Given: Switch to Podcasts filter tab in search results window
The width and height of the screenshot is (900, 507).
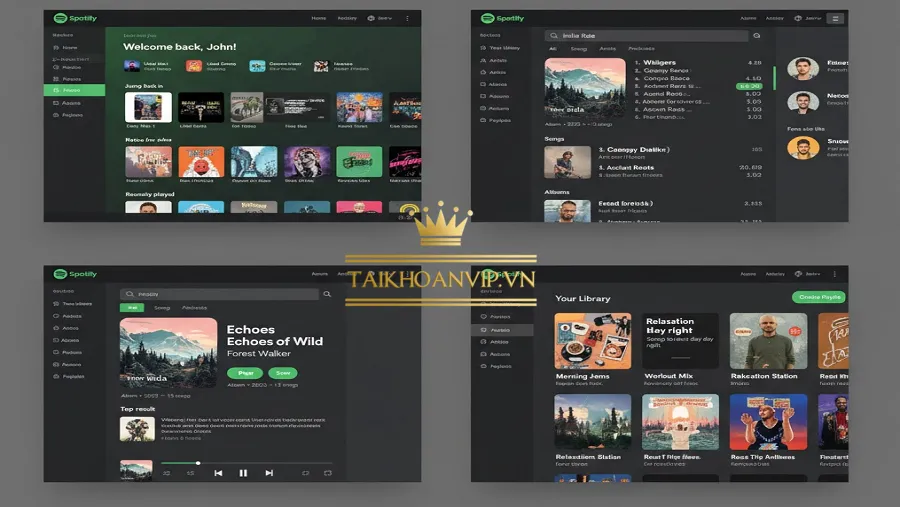Looking at the screenshot, I should [x=641, y=49].
